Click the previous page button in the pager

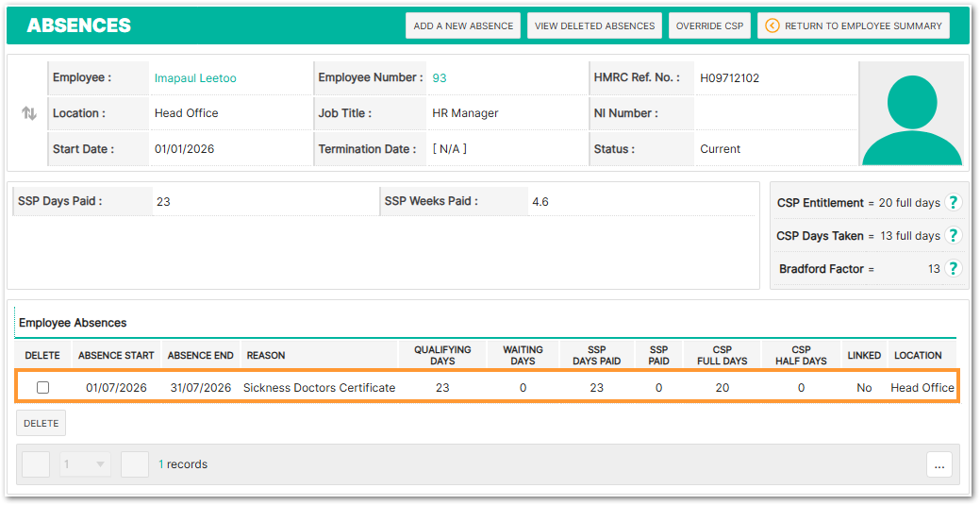pyautogui.click(x=36, y=464)
